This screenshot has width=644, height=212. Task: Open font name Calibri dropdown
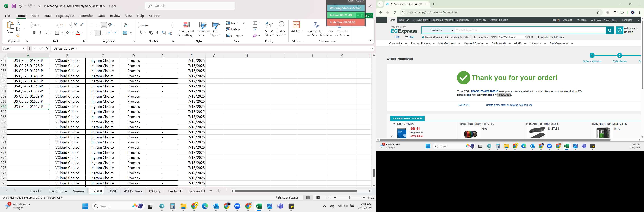[57, 25]
